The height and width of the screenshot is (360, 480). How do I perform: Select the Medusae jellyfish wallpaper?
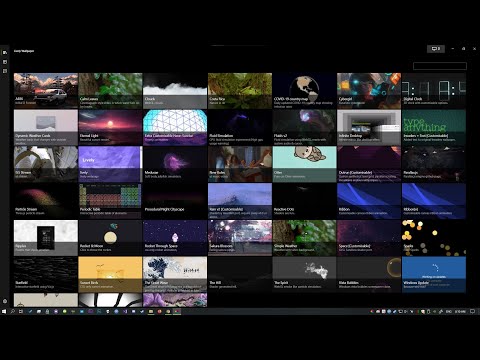point(175,164)
